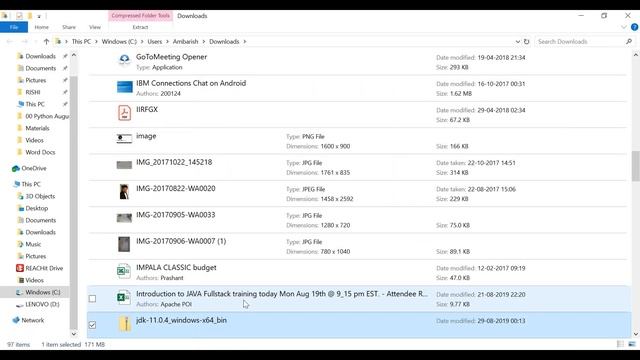Screen dimensions: 640x360
Task: Refresh the Downloads folder view
Action: (x=527, y=42)
